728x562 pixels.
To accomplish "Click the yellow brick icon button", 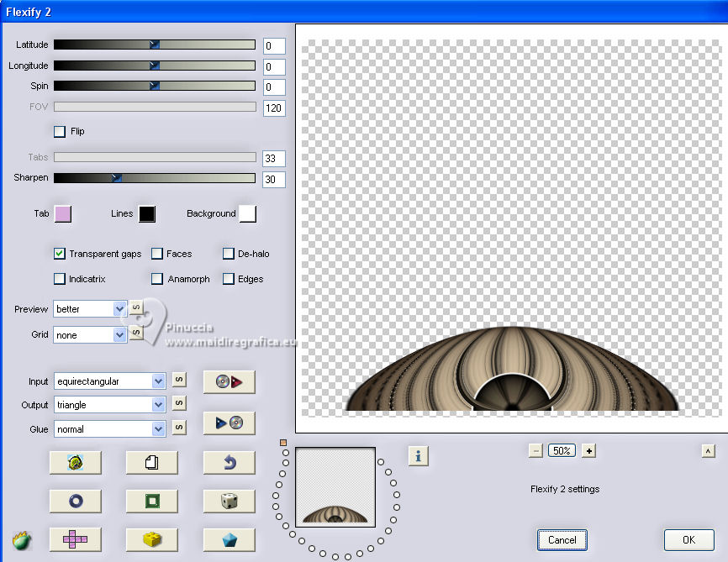I will 151,539.
